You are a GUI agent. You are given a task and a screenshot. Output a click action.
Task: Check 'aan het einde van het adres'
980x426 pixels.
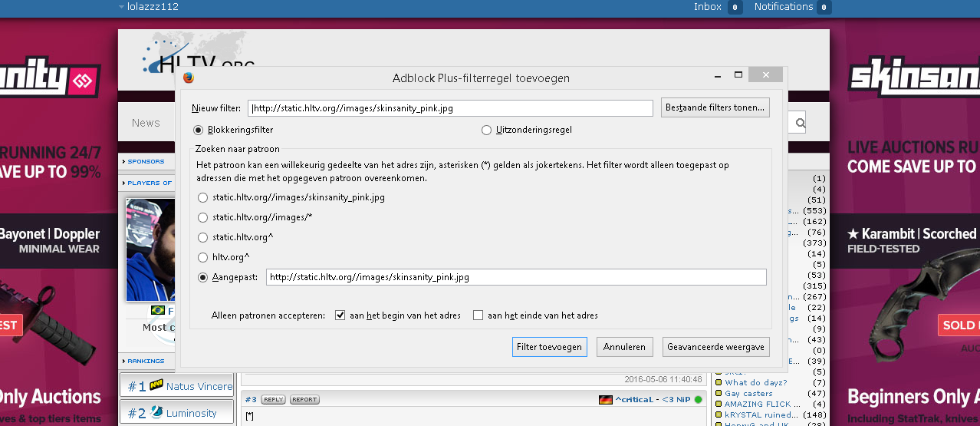(x=478, y=315)
